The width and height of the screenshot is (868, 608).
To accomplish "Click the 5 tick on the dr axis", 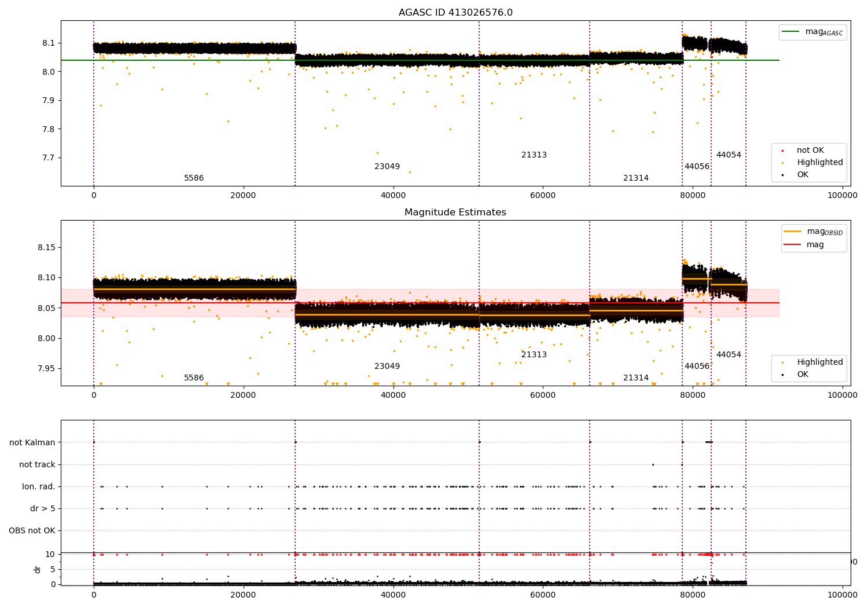I will pos(53,570).
